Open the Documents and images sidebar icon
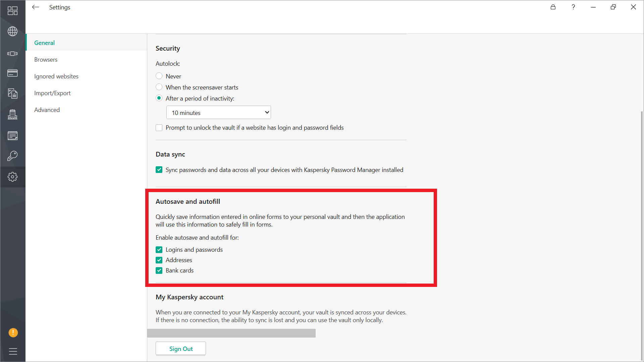 pos(12,94)
